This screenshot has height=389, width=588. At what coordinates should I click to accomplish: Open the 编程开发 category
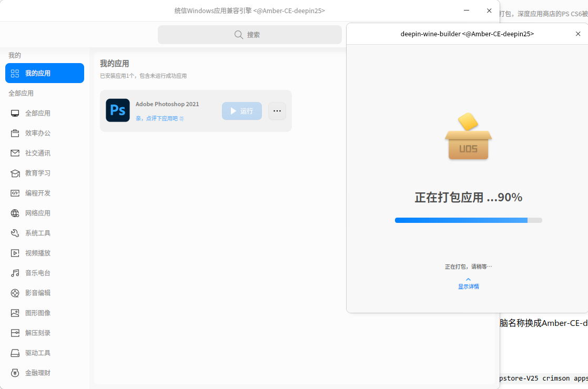pos(45,193)
